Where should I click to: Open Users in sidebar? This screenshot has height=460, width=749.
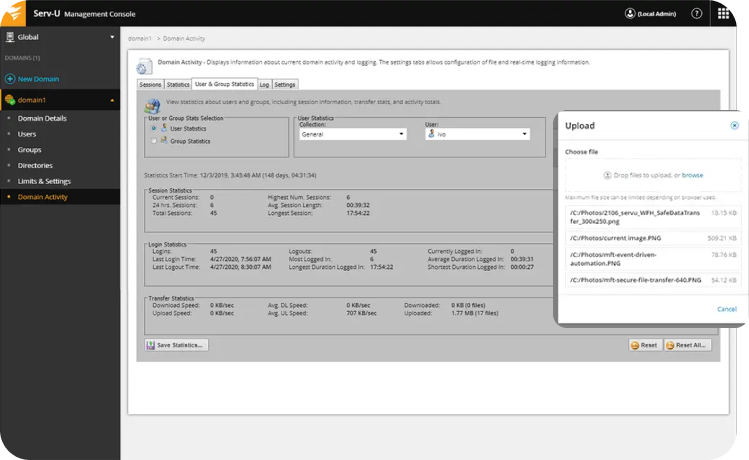click(27, 134)
